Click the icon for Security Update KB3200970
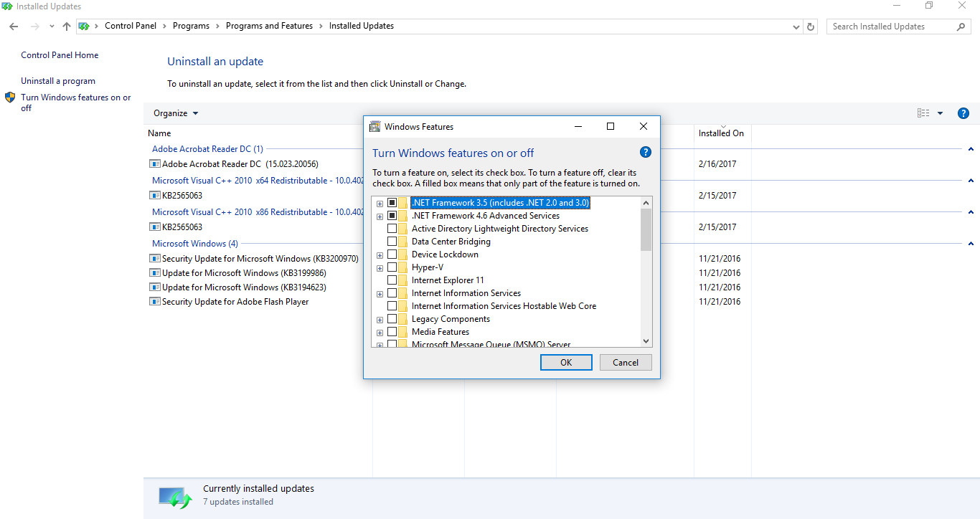980x519 pixels. 154,259
